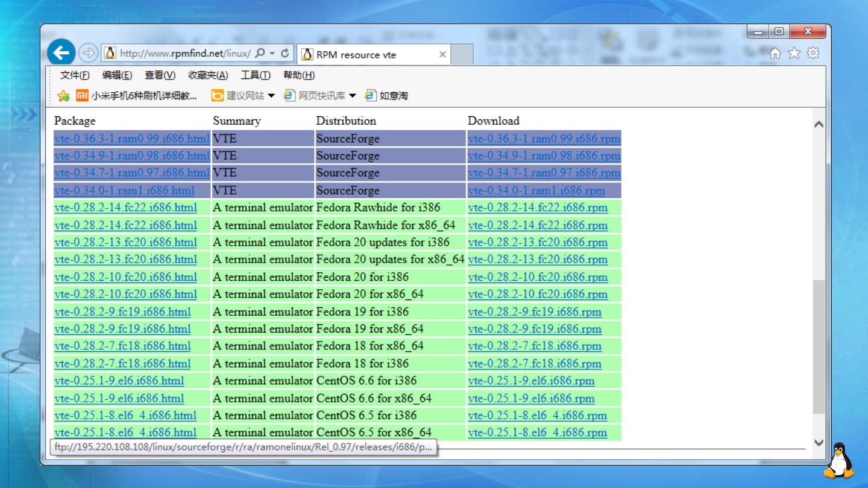
Task: Expand the 网页快讯库 dropdown
Action: pyautogui.click(x=353, y=96)
